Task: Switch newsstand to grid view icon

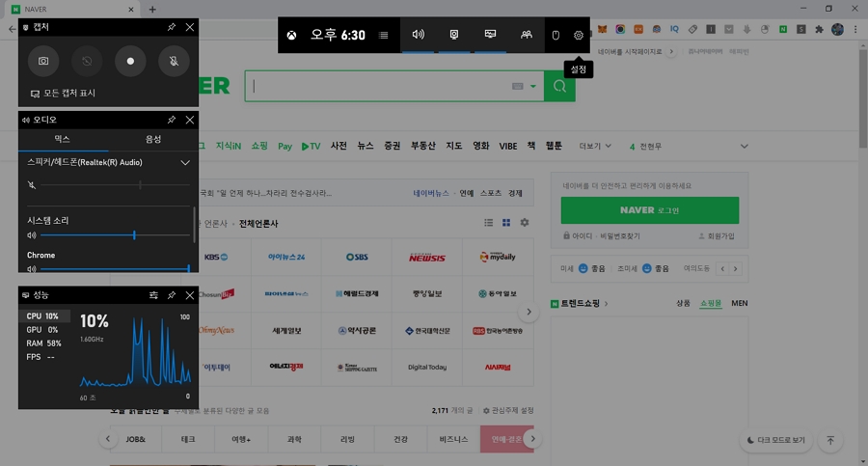Action: coord(506,223)
